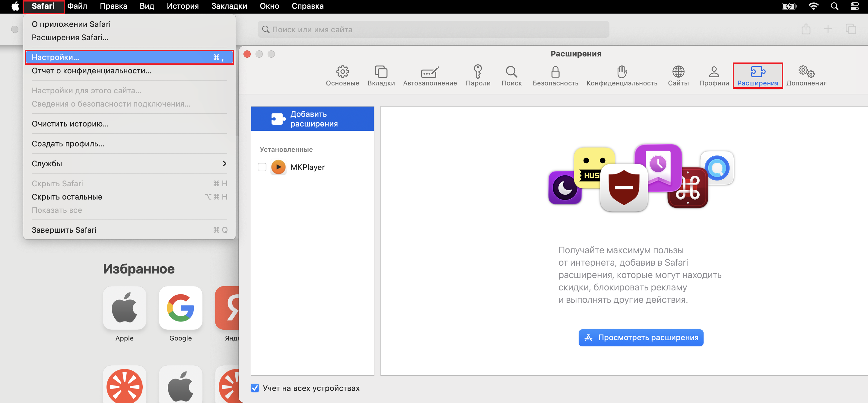The image size is (868, 403).
Task: Open Spotlight search in menu bar
Action: (x=834, y=6)
